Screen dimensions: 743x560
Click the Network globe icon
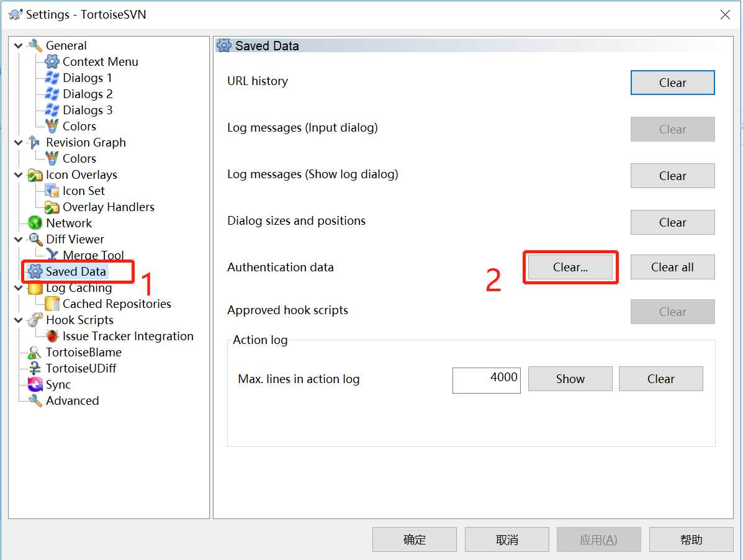(35, 223)
